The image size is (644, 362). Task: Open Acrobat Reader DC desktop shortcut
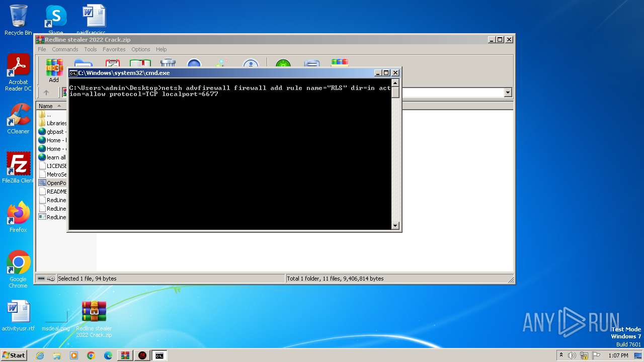point(18,73)
